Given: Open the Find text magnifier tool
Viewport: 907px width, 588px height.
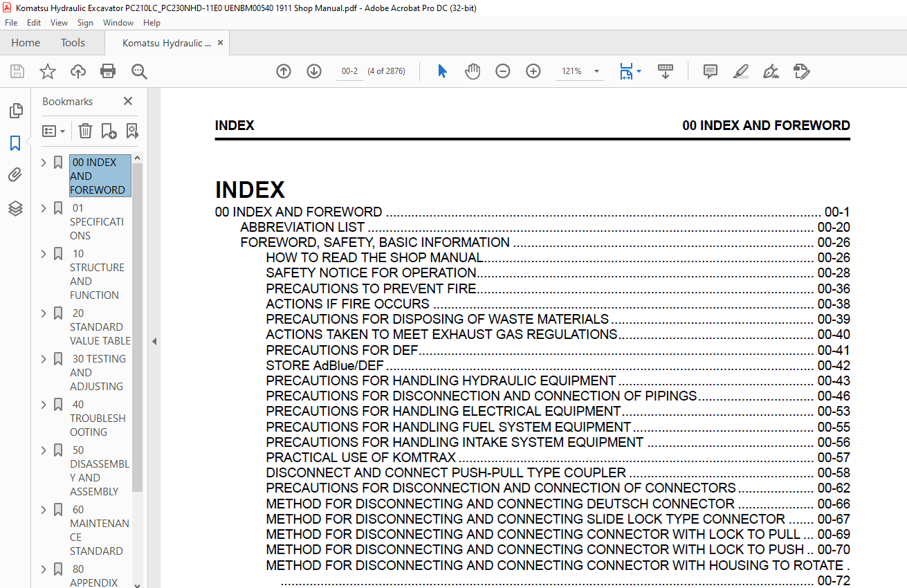Looking at the screenshot, I should click(139, 71).
